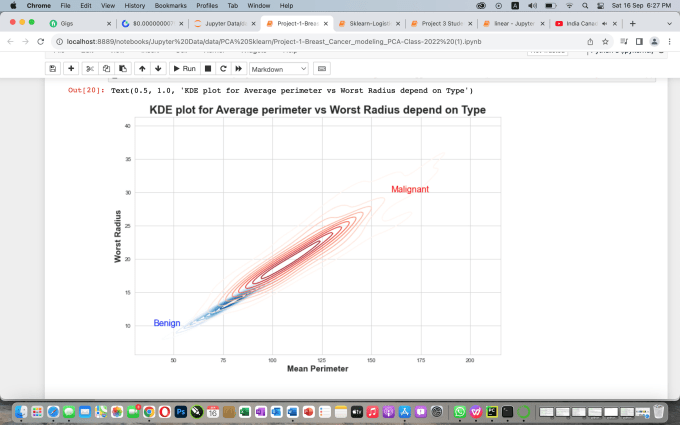Cut selected cells with the scissors icon
This screenshot has width=680, height=425.
click(x=90, y=69)
